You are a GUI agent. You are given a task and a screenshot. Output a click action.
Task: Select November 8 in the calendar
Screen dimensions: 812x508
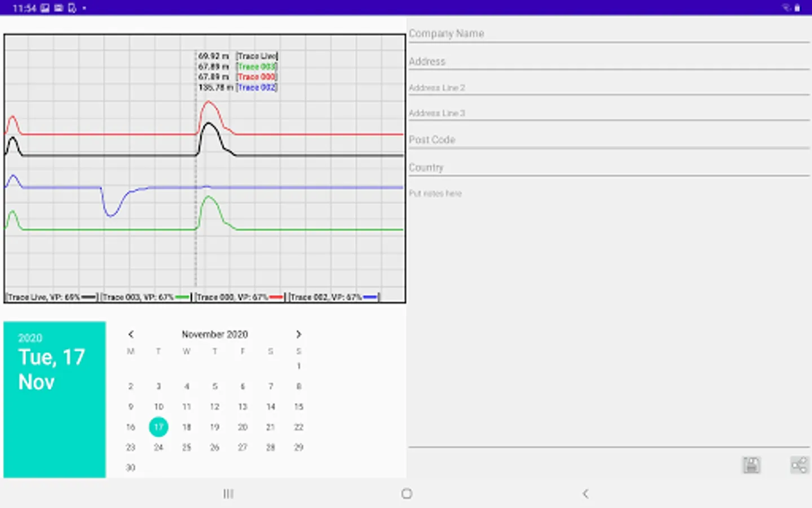point(298,386)
